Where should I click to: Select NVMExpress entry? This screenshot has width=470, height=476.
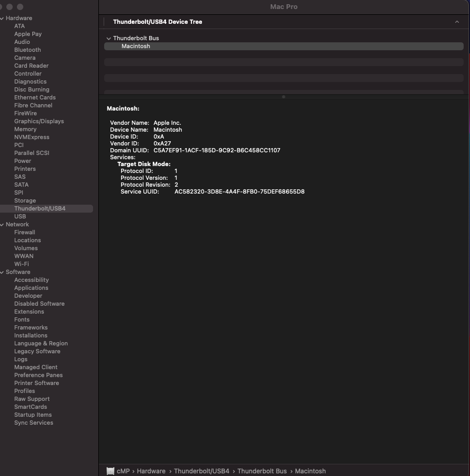coord(32,137)
